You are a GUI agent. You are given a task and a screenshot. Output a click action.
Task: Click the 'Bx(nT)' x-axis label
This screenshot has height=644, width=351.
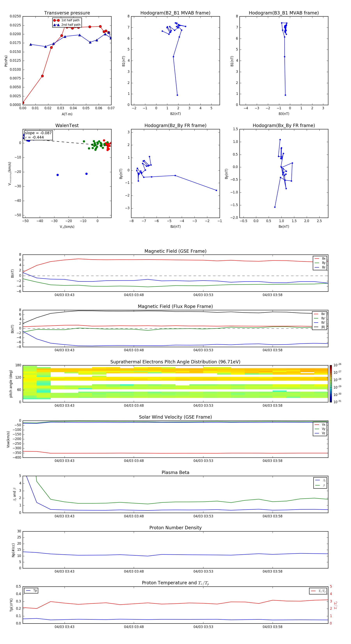point(284,227)
